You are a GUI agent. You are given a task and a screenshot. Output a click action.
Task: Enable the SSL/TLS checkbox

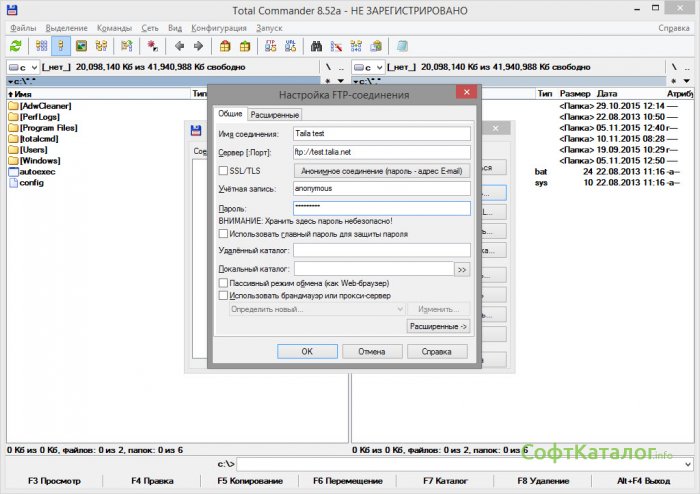[x=224, y=171]
